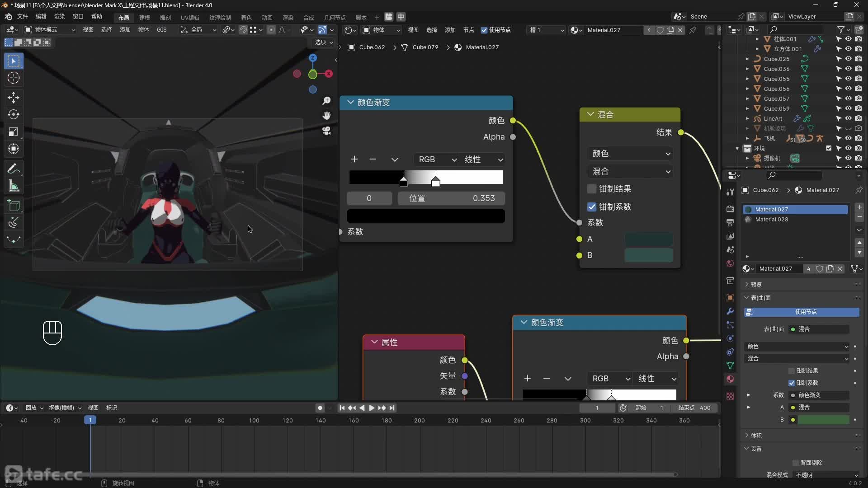Open 回放 playback settings
This screenshot has width=868, height=488.
(34, 408)
